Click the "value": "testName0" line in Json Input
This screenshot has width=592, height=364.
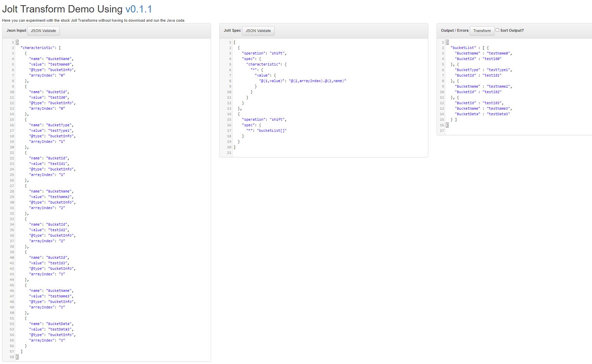(x=51, y=64)
